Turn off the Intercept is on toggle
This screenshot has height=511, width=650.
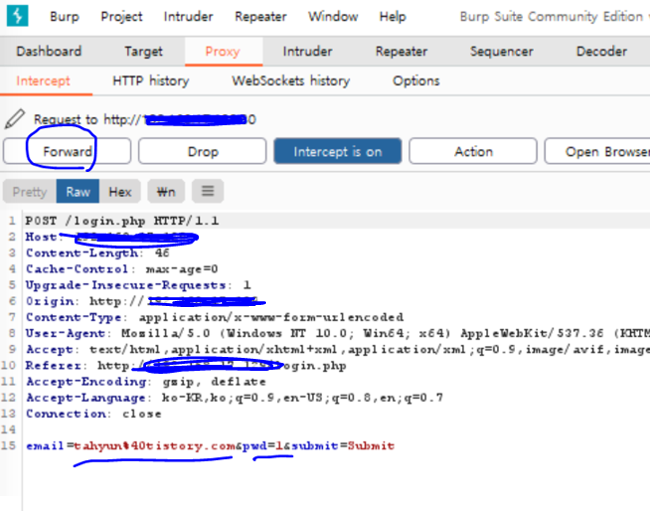(x=337, y=151)
